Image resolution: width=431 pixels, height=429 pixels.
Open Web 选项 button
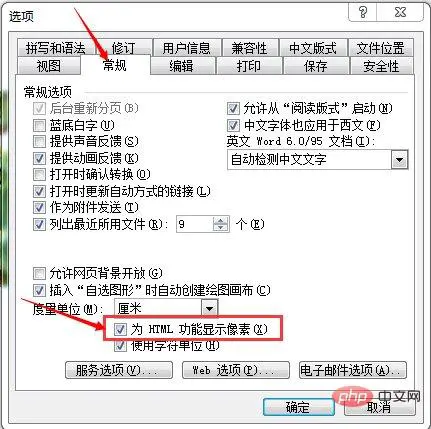pyautogui.click(x=236, y=370)
